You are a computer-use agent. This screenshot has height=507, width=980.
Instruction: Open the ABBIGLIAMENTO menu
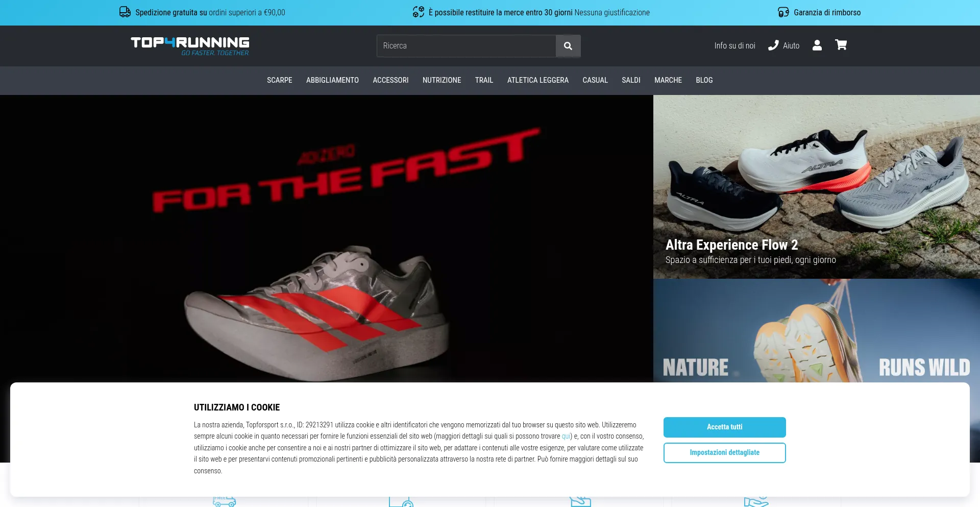332,80
